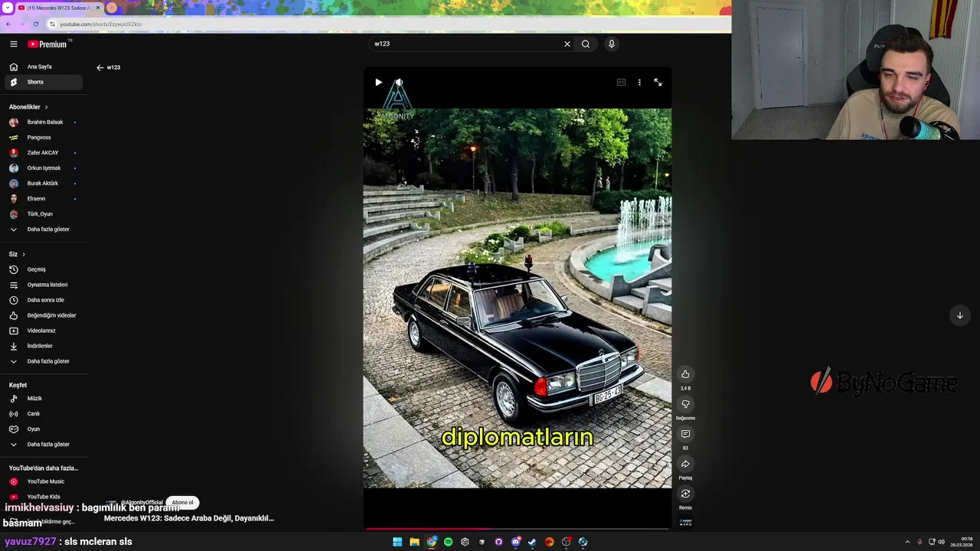Enter fullscreen for the Short
Viewport: 980px width, 551px height.
[x=658, y=82]
